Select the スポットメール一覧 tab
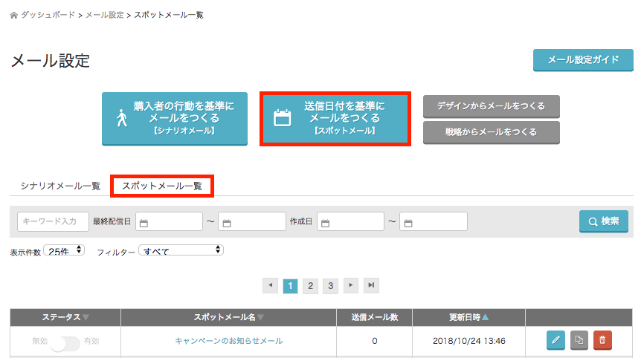 (x=162, y=186)
